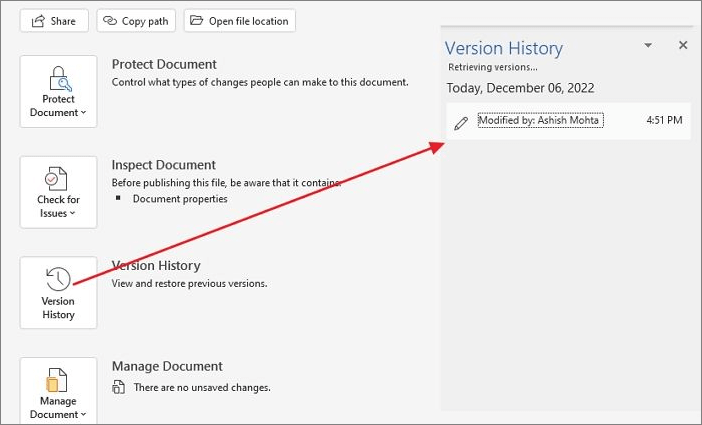Image resolution: width=702 pixels, height=425 pixels.
Task: Click the Open file location folder icon
Action: click(x=196, y=21)
